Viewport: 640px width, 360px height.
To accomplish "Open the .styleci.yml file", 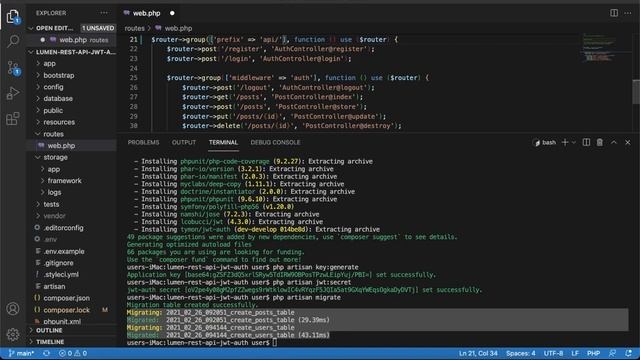I will point(61,275).
